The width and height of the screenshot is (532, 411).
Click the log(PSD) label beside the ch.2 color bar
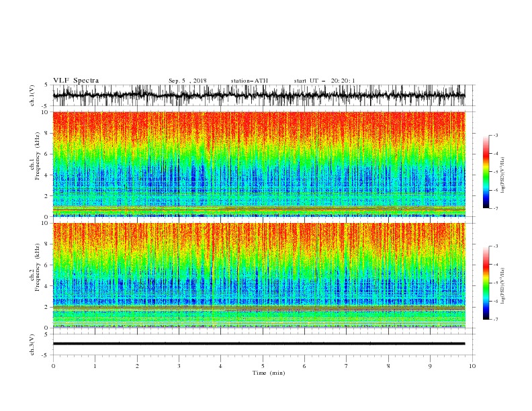tap(503, 286)
